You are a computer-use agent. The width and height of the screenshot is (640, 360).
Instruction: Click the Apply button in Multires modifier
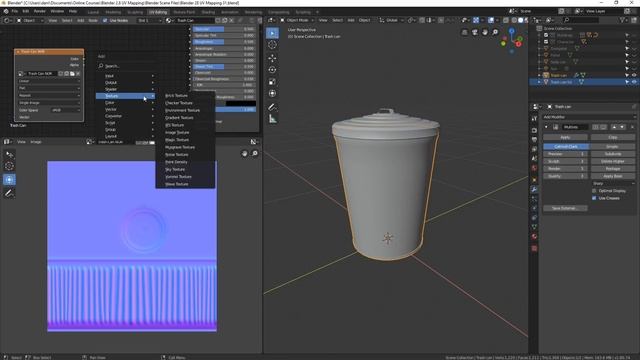click(565, 138)
